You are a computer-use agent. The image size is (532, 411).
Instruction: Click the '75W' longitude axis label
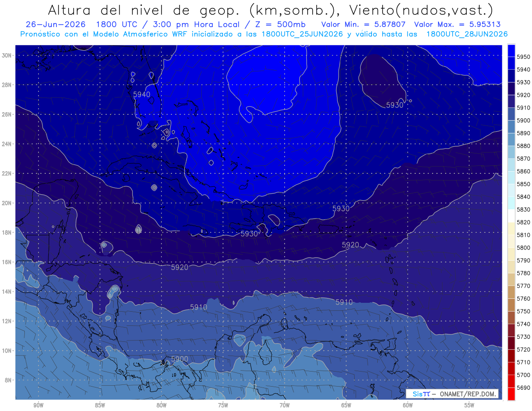223,405
